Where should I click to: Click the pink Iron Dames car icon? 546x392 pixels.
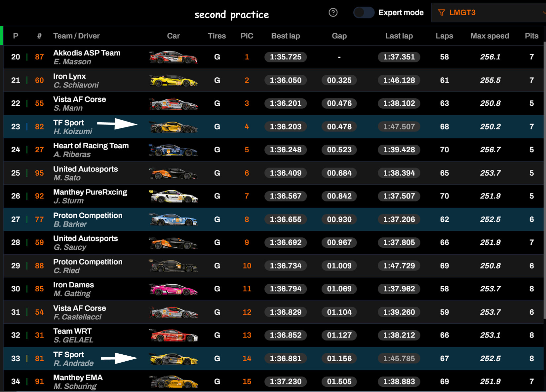tap(173, 289)
